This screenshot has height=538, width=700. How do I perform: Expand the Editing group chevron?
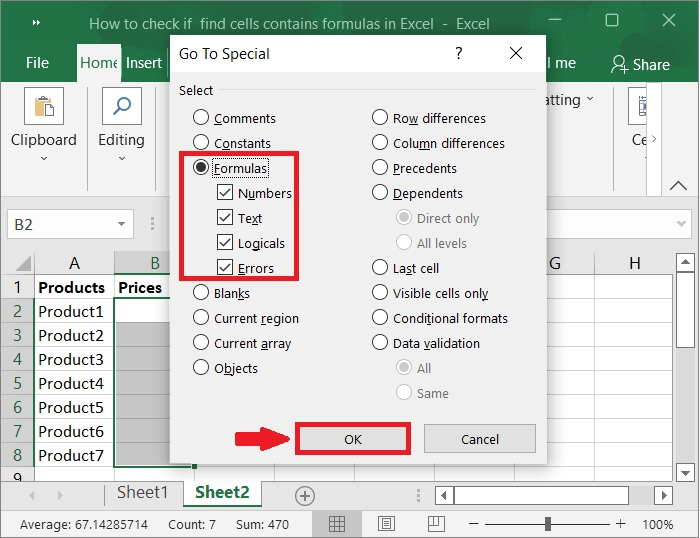[121, 158]
